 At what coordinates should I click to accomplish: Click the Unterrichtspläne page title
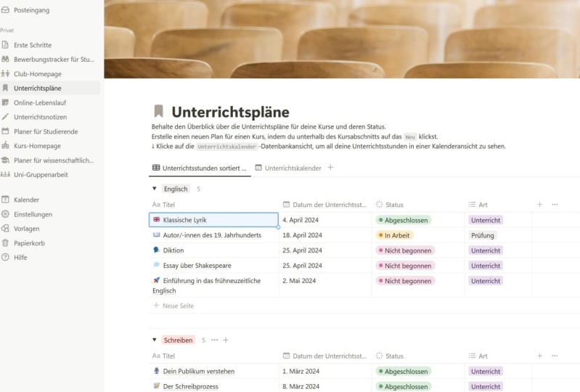[x=230, y=112]
